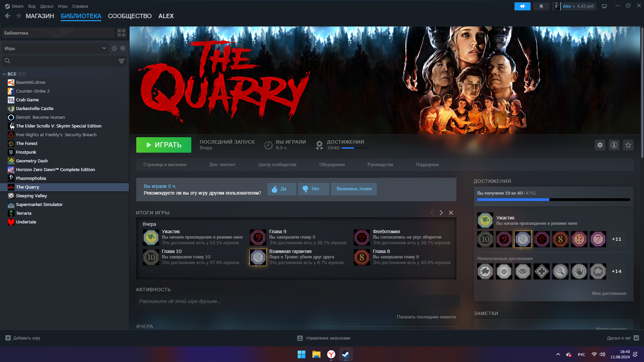
Task: Click the recent activity clock filter
Action: [114, 48]
